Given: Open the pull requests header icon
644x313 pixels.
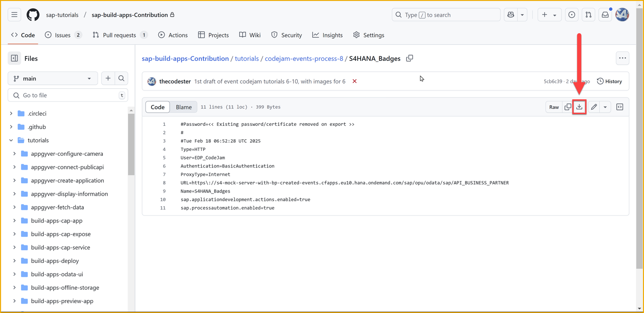Looking at the screenshot, I should coord(589,15).
